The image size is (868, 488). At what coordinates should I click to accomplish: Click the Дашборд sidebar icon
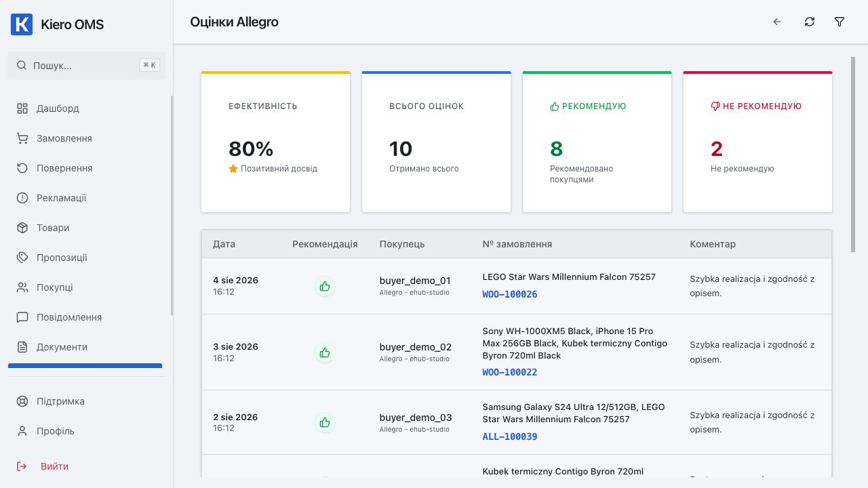(x=22, y=108)
